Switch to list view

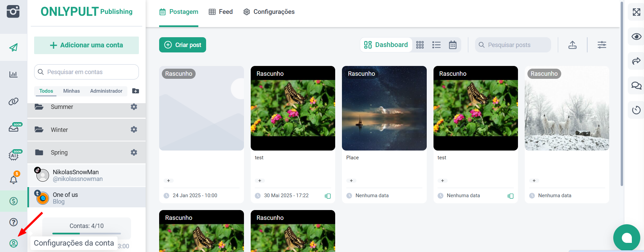coord(436,45)
